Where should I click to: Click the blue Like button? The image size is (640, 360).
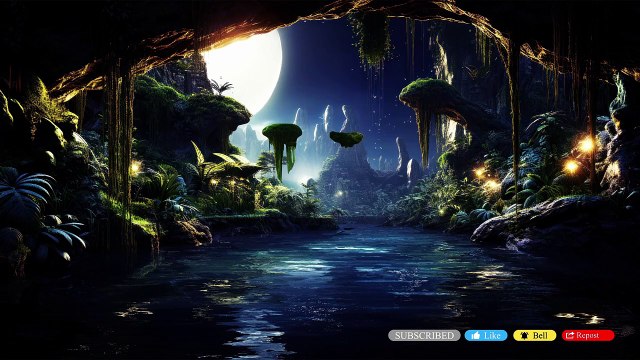(x=486, y=336)
